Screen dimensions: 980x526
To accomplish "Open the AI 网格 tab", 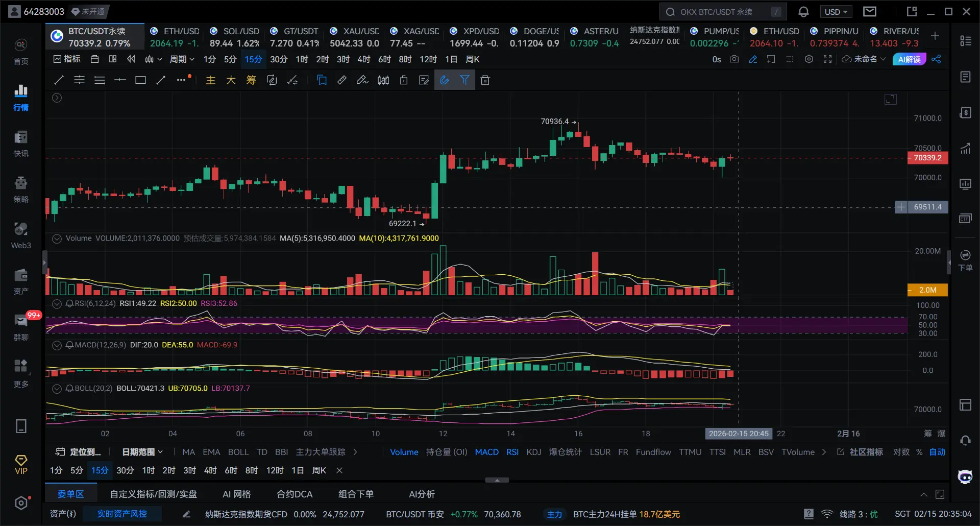I will click(237, 494).
